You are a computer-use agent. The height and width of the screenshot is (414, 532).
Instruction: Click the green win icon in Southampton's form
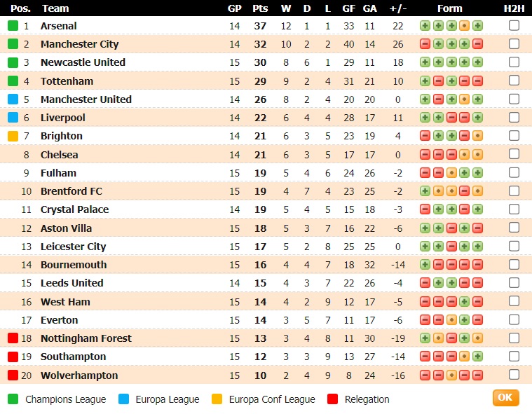coord(477,357)
